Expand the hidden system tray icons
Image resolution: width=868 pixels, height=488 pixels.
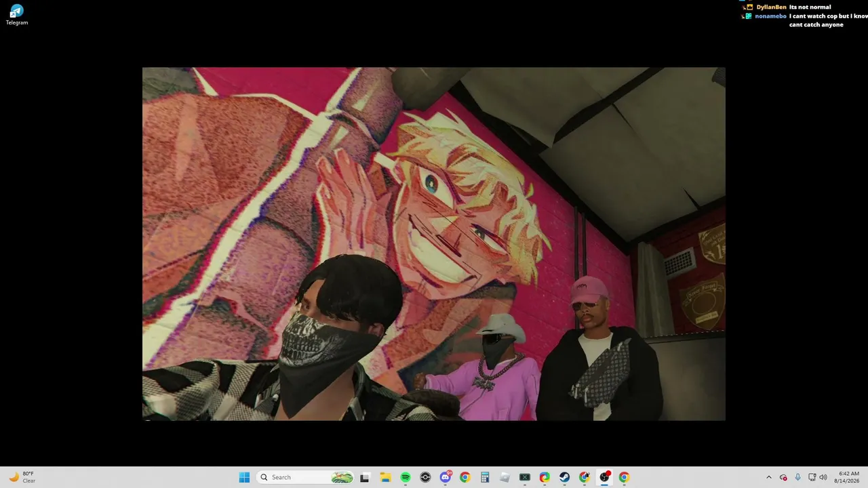(x=768, y=477)
